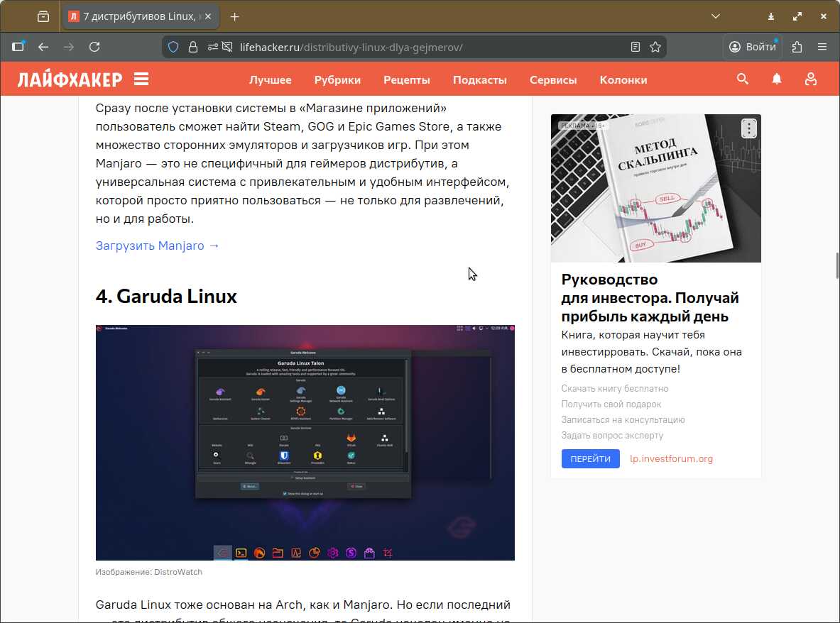Open the lp.investforum.org link
Screen dimensions: 840x623
click(x=671, y=458)
